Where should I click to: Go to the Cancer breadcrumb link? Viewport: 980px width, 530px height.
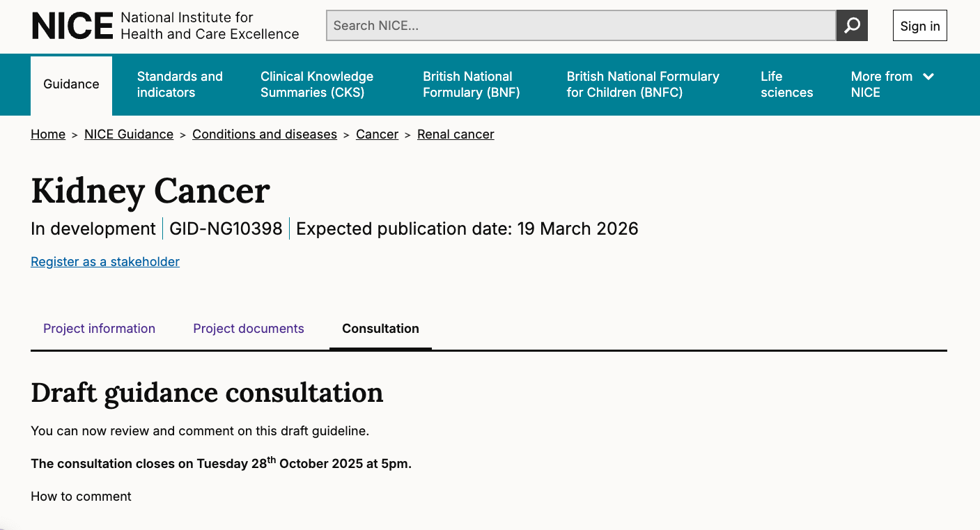pos(377,134)
